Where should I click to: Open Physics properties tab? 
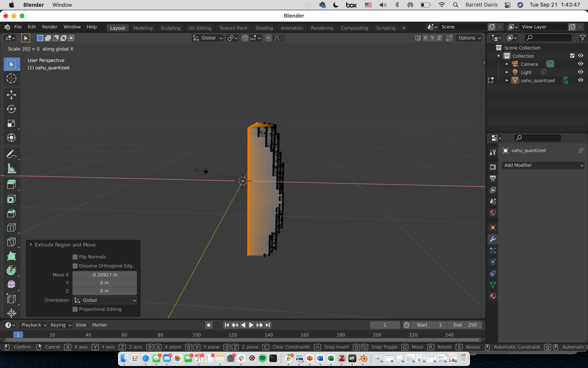pos(493,262)
